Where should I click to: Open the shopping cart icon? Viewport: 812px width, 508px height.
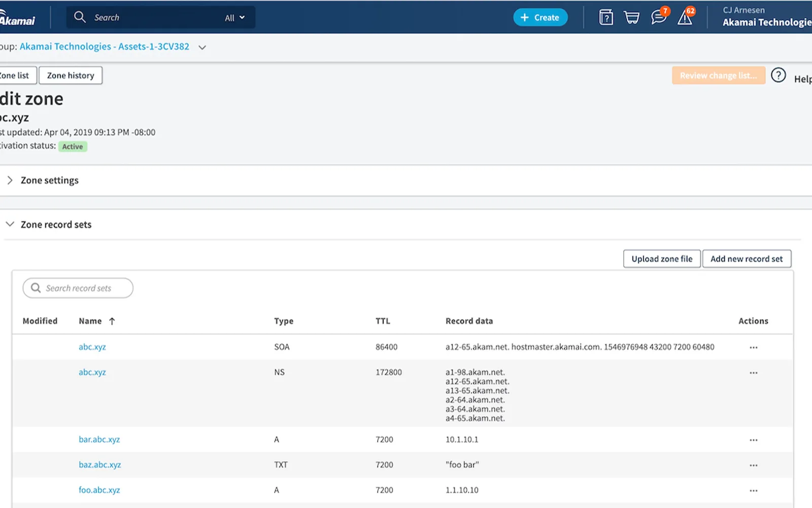tap(632, 17)
